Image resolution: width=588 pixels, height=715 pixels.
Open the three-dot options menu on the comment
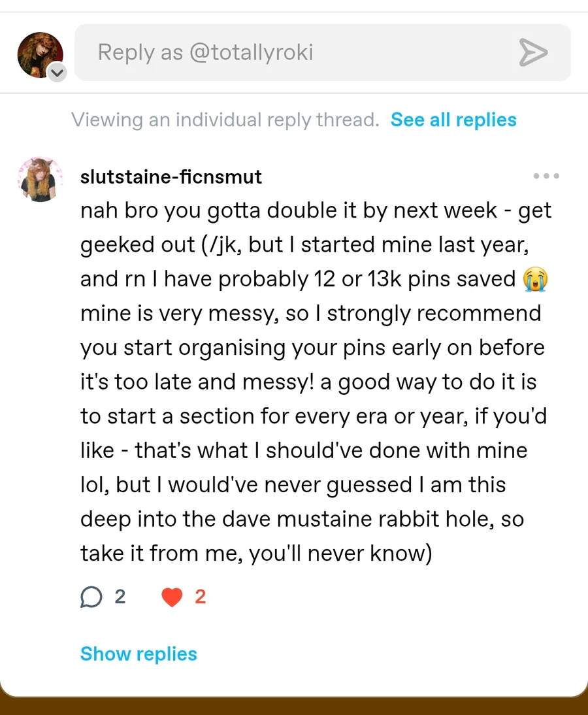tap(546, 176)
